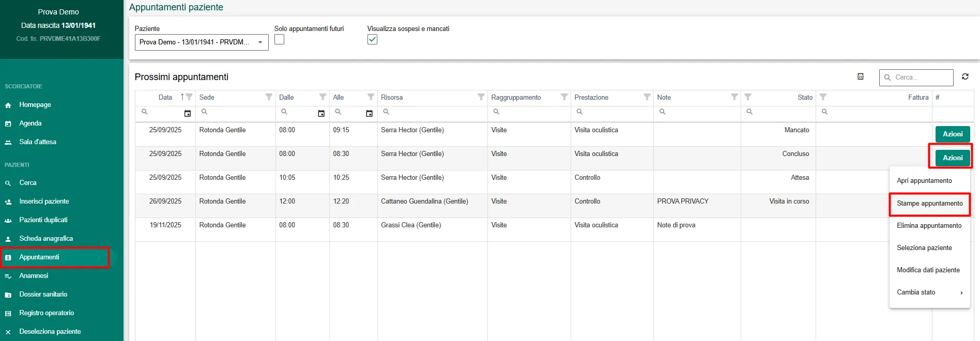Go to Scheda anagrafica in the sidebar

click(x=46, y=239)
